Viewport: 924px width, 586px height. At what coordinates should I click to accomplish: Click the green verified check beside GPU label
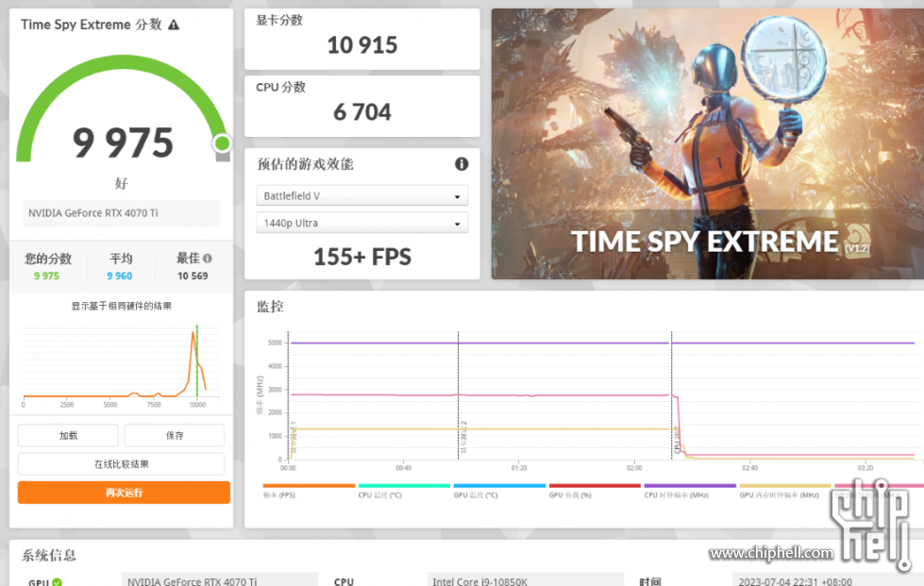[58, 582]
